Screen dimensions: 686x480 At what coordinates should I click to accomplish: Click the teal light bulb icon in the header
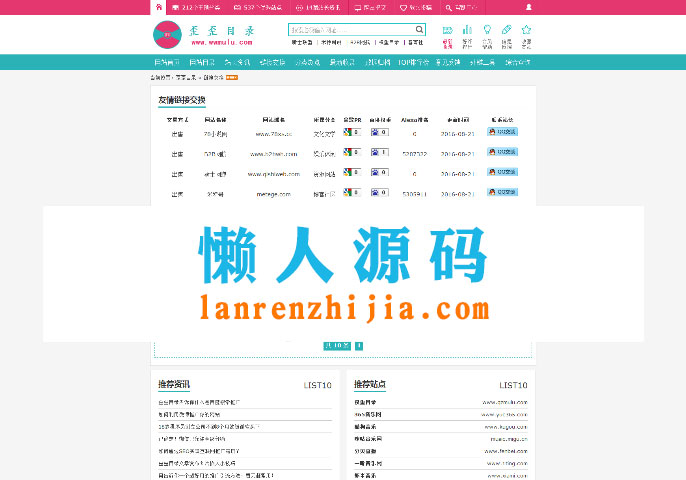coord(487,30)
